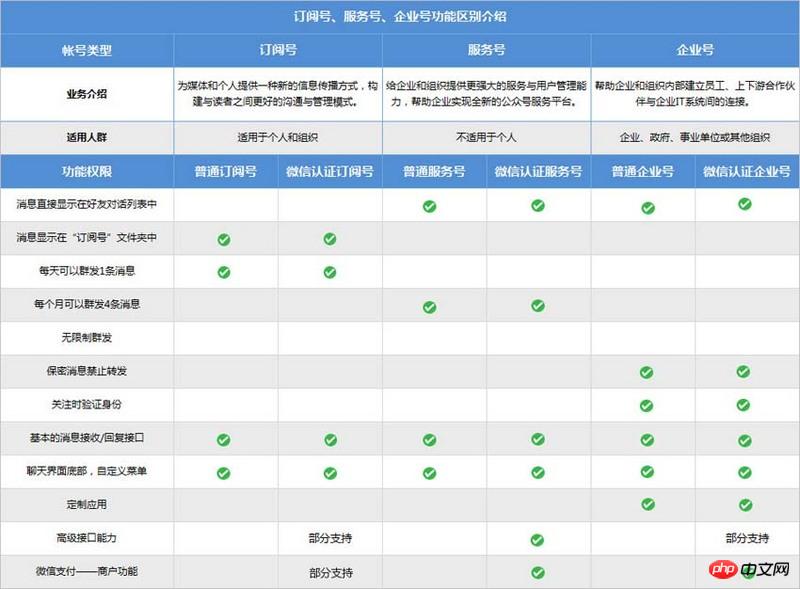Click the 普通企业号 sub-header
The height and width of the screenshot is (589, 800).
643,171
